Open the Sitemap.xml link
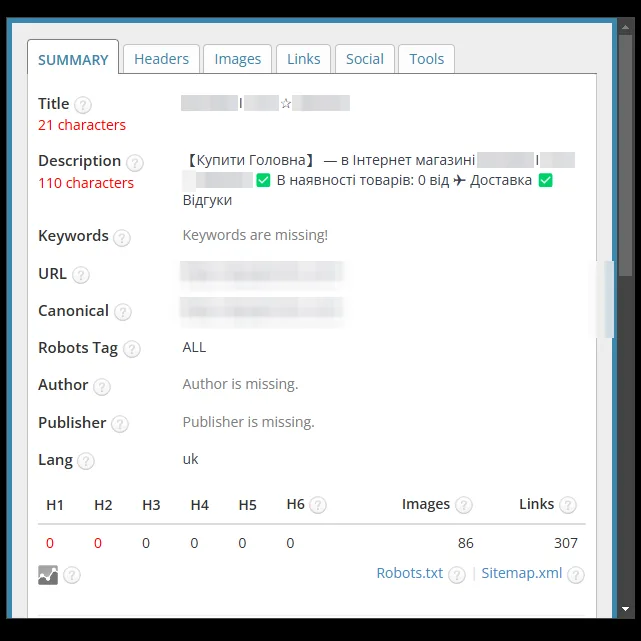Screen dimensions: 641x641 [522, 573]
